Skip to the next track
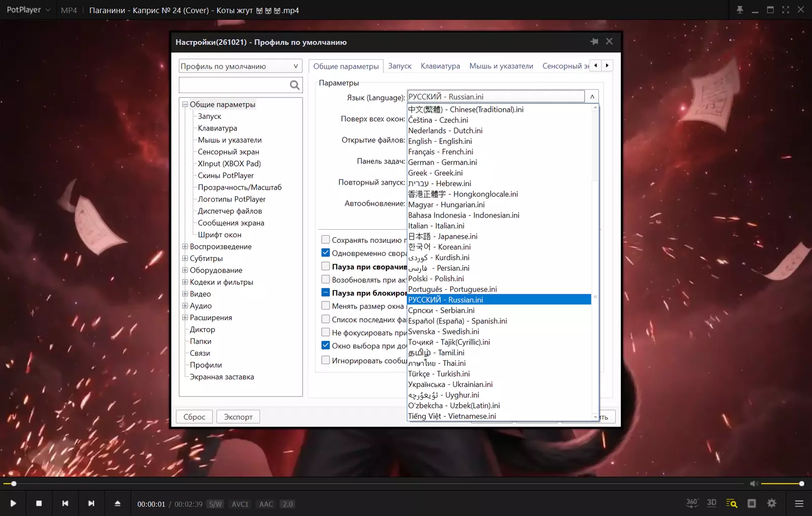 (x=91, y=503)
